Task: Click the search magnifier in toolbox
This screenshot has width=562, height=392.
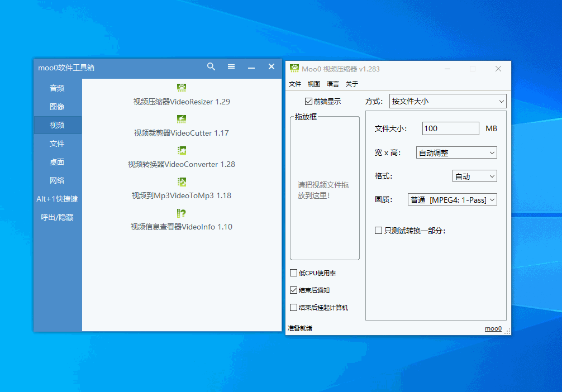Action: point(211,66)
